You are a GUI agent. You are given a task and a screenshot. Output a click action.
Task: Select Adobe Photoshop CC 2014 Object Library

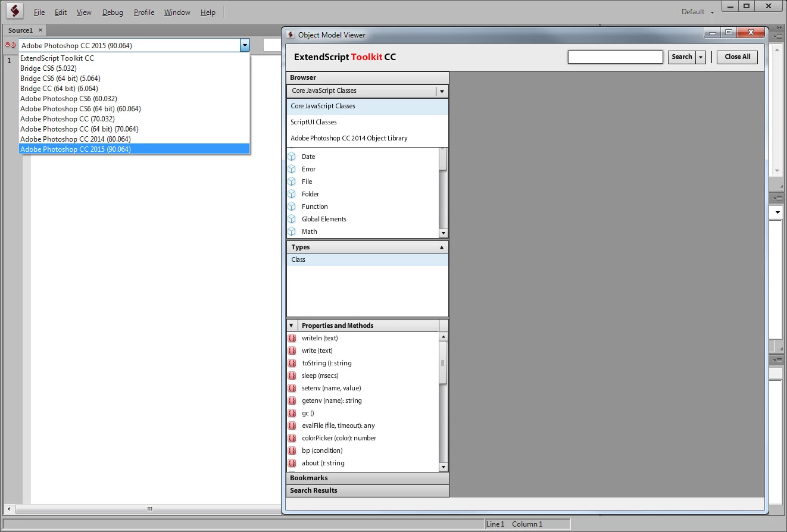[x=367, y=138]
